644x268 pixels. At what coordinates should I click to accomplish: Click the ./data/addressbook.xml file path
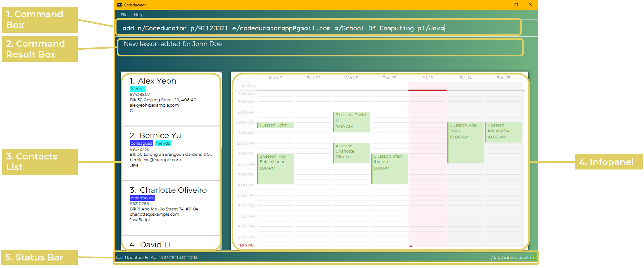[513, 257]
